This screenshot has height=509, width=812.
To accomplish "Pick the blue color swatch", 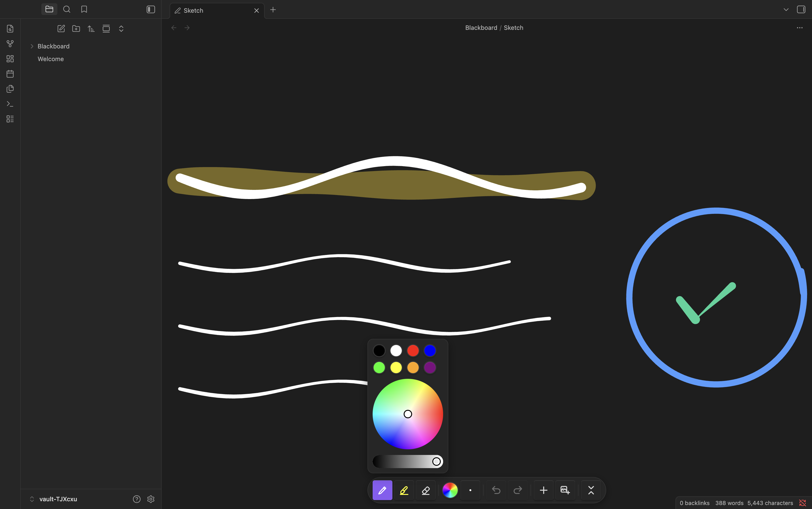I will (x=430, y=350).
